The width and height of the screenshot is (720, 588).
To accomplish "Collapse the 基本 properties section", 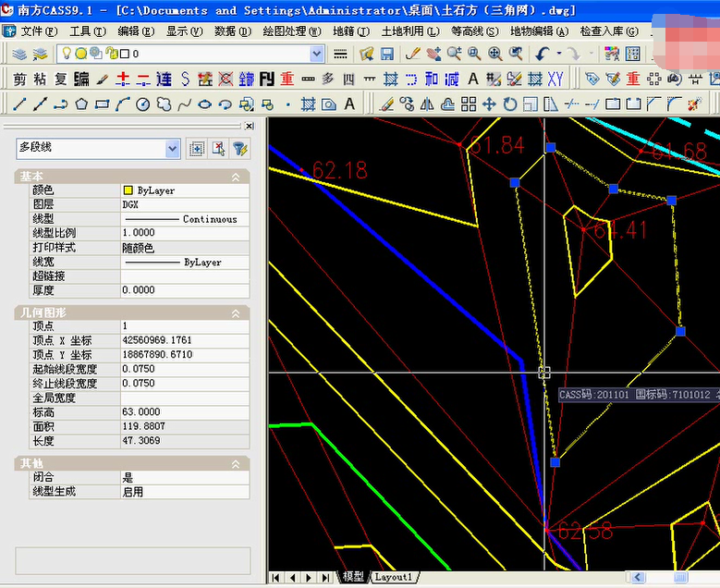I will click(236, 177).
